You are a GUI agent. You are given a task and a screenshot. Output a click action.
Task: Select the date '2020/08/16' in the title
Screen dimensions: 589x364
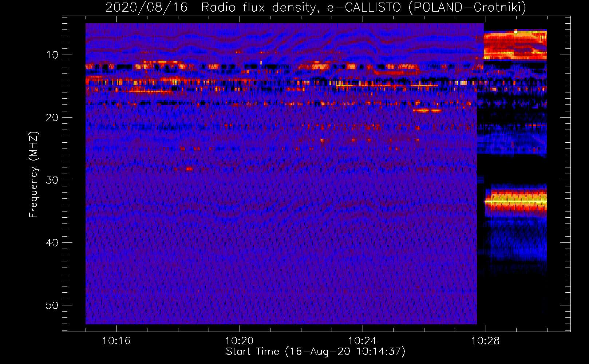click(x=146, y=7)
